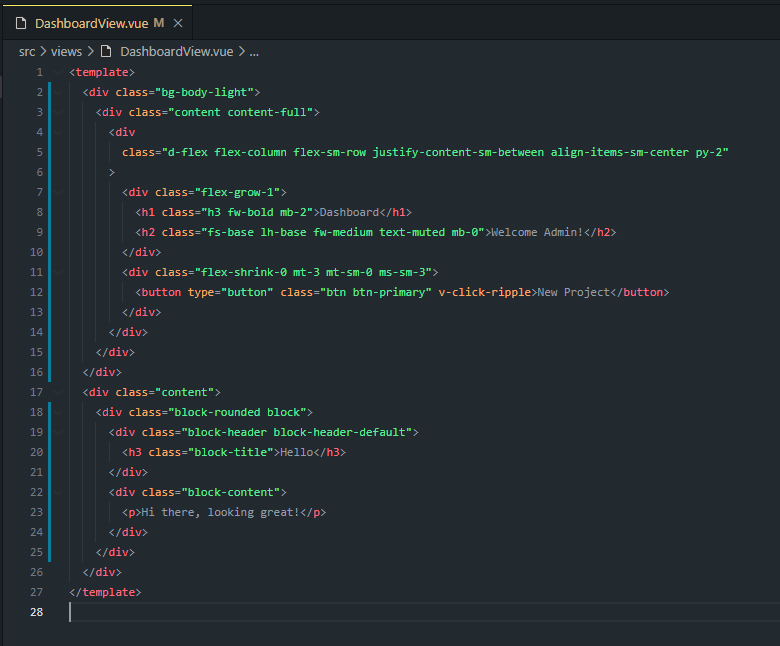Click the "content content-full" class string

[240, 112]
